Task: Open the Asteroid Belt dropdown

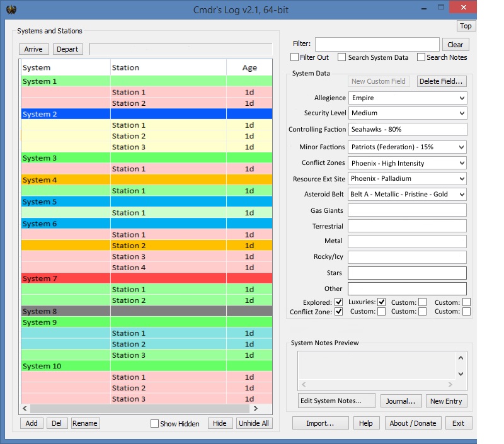Action: click(x=408, y=195)
